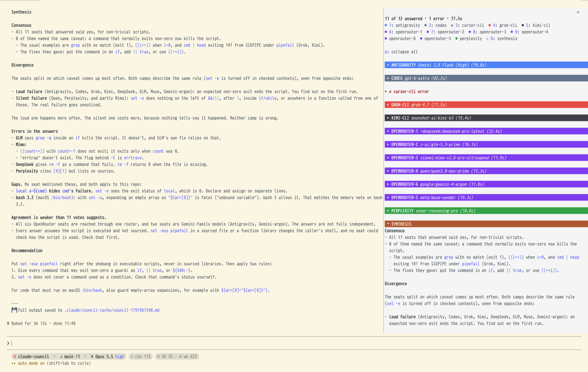Expand OPENROUTER-3 xiaomi/mimo section
Viewport: 588px width, 372px height.
pyautogui.click(x=486, y=158)
